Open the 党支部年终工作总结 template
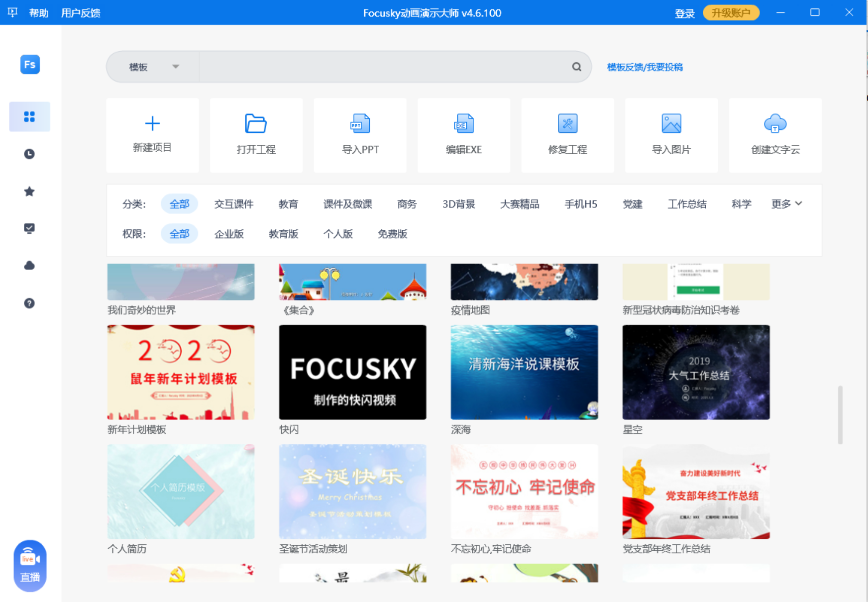Viewport: 868px width, 602px height. tap(696, 492)
